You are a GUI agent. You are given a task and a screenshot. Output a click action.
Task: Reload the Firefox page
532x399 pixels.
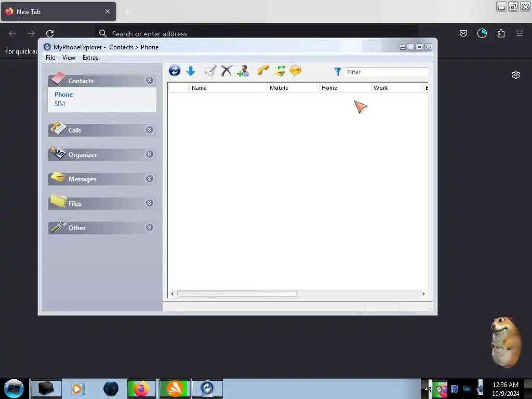click(50, 34)
